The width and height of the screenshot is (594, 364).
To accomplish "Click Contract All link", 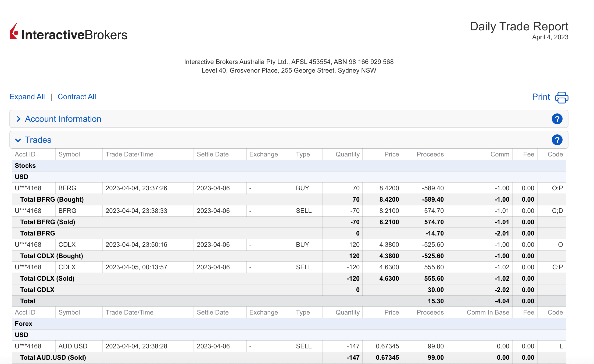I will pyautogui.click(x=77, y=97).
